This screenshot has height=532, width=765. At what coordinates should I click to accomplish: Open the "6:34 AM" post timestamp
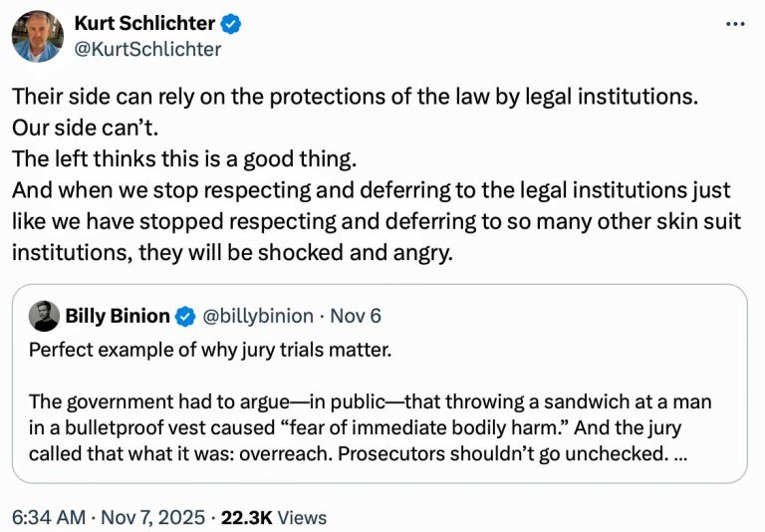tap(47, 517)
